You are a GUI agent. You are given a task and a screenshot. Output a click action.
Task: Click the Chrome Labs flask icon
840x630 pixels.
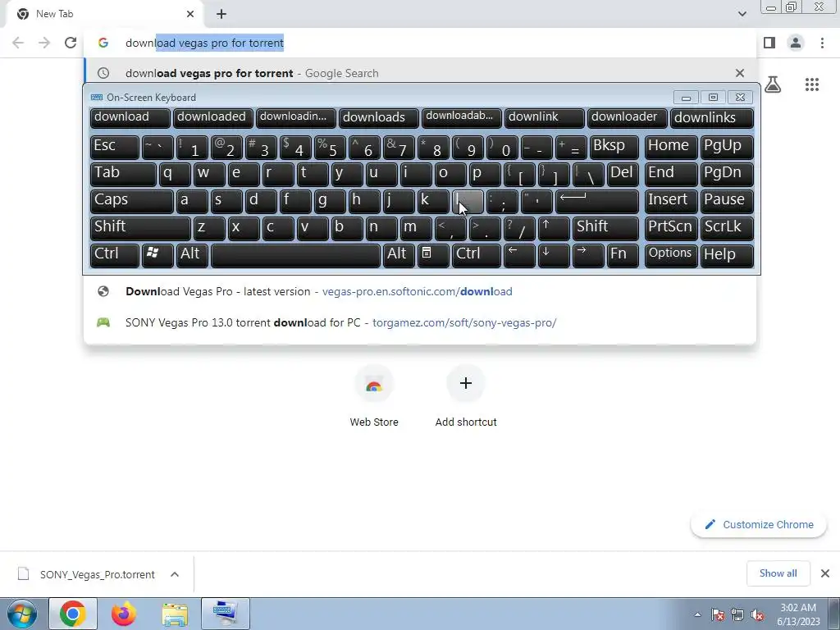[773, 84]
